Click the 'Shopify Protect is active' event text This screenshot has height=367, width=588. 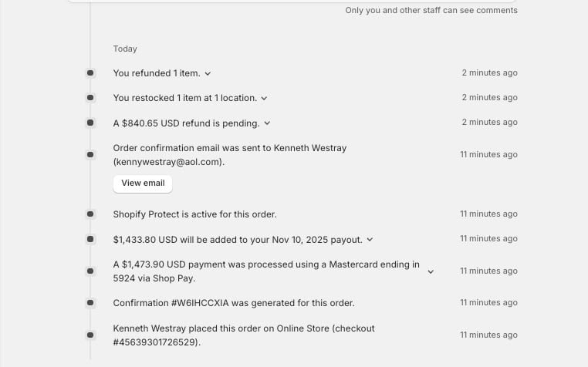coord(194,214)
